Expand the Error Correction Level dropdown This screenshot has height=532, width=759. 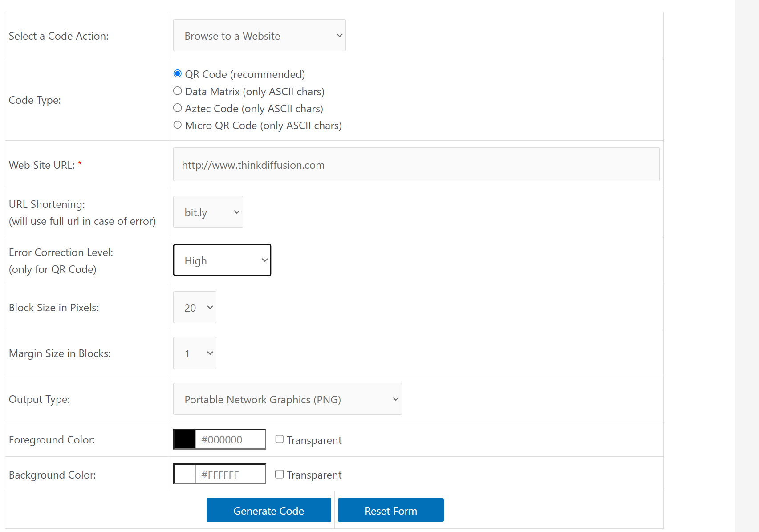point(222,260)
